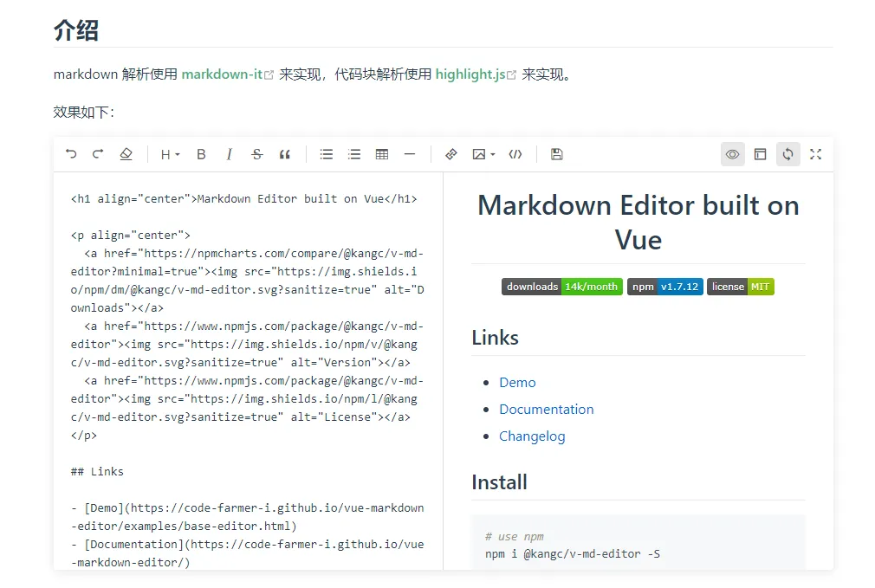This screenshot has height=588, width=875.
Task: Click the undo arrow icon
Action: click(71, 154)
